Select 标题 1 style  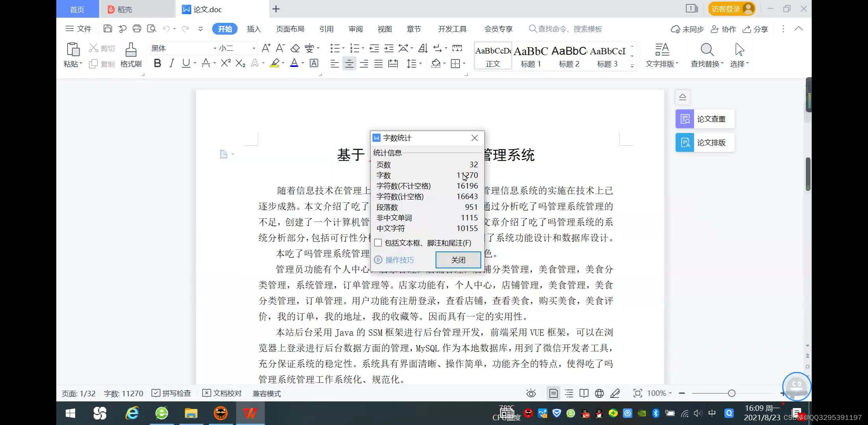pyautogui.click(x=531, y=56)
